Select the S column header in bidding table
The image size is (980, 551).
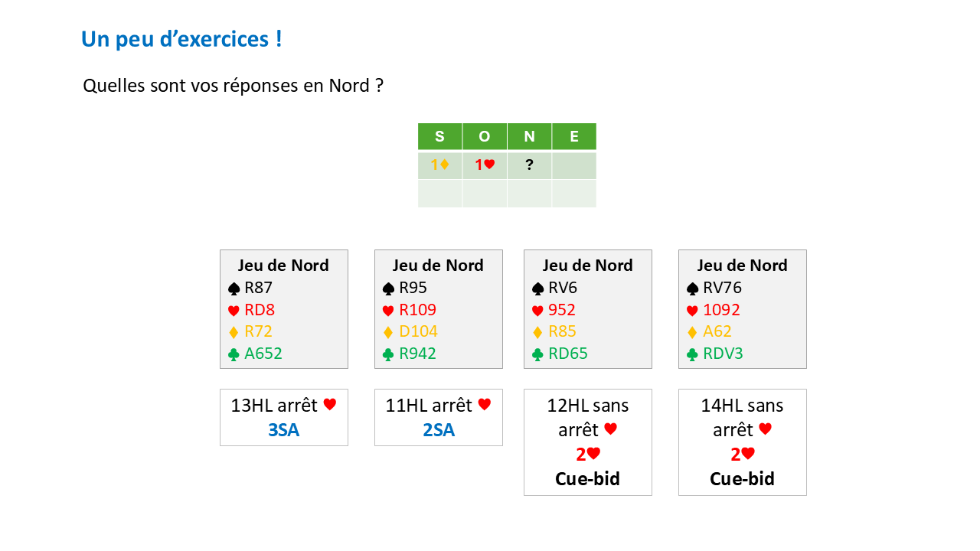tap(439, 137)
